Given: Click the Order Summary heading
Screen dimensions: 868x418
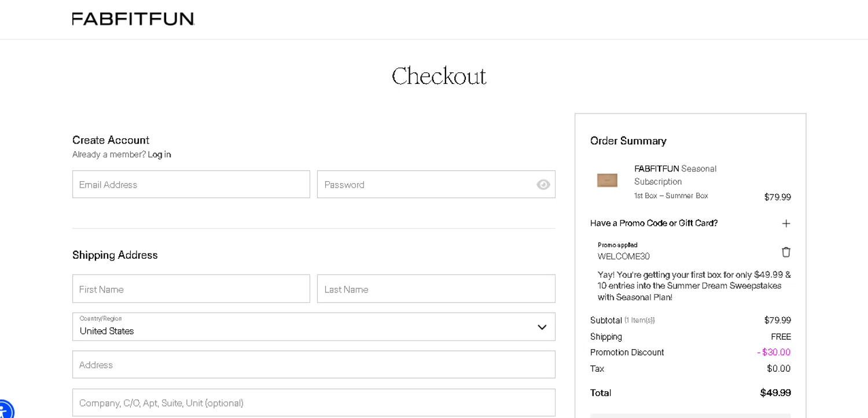Looking at the screenshot, I should (628, 141).
